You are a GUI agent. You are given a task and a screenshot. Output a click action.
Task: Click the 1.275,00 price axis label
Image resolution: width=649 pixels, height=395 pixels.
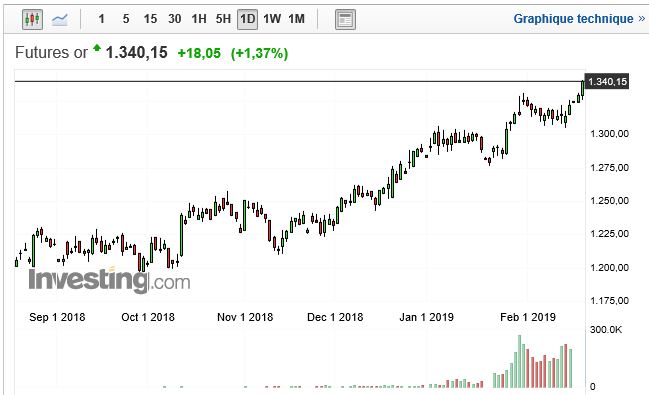point(609,167)
